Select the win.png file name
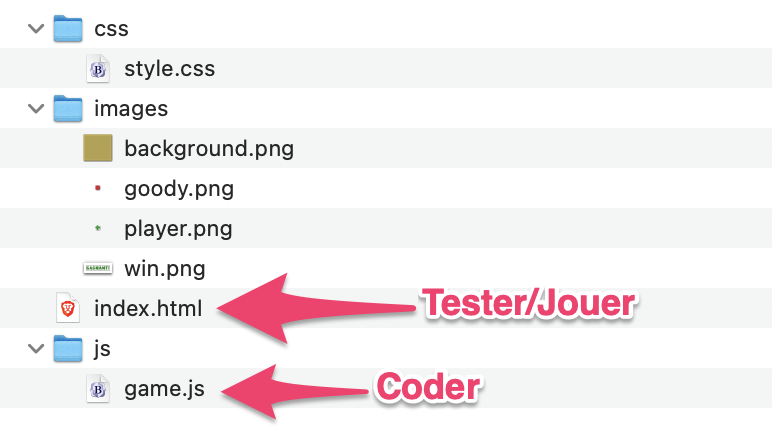This screenshot has width=772, height=434. [x=165, y=269]
